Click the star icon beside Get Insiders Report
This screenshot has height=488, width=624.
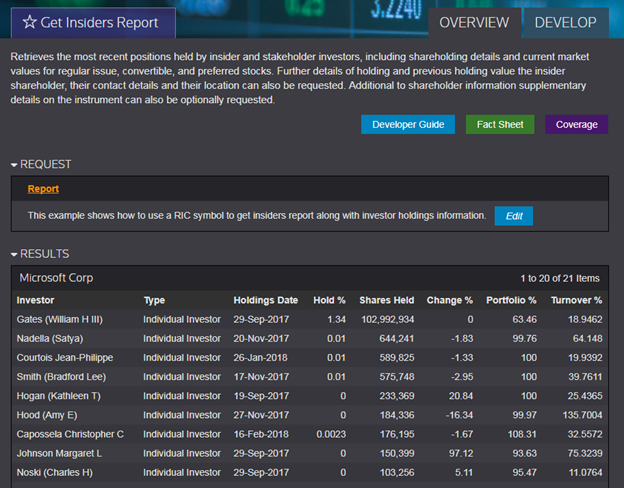(30, 23)
